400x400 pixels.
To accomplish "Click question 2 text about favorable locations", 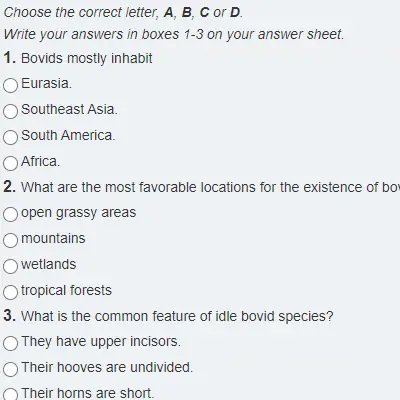I will 210,187.
